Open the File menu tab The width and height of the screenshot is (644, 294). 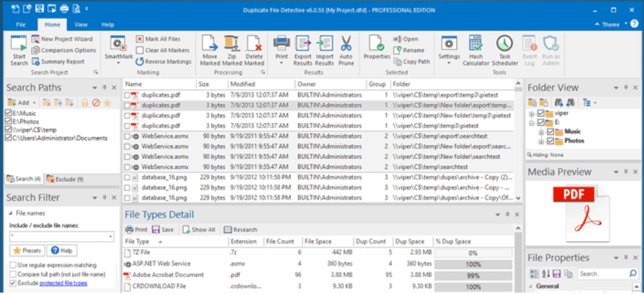tap(20, 25)
